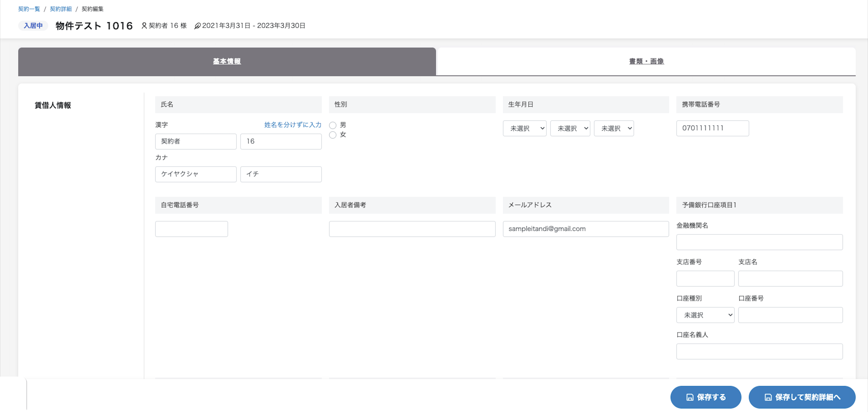Go to 契約詳細 breadcrumb link
The image size is (868, 412).
61,9
